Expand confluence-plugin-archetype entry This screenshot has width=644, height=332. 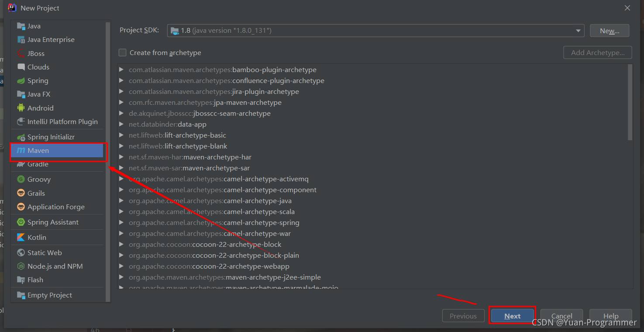click(121, 80)
